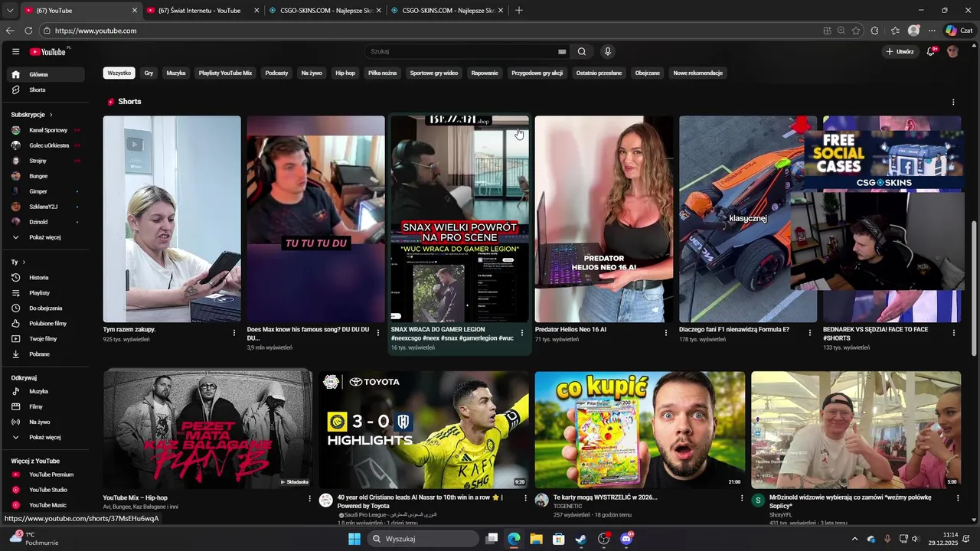Expand the Subskrypcje section header
Screen dimensions: 980x551
coord(31,115)
